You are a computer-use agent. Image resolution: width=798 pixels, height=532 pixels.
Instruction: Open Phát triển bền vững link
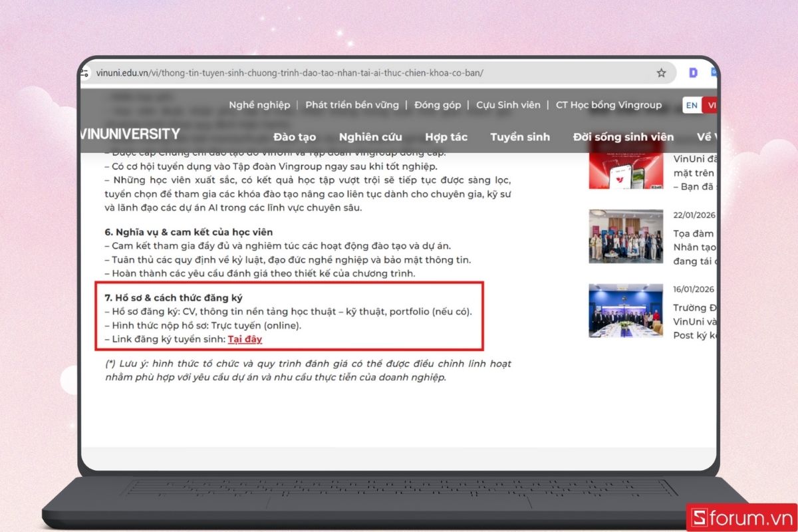coord(352,105)
